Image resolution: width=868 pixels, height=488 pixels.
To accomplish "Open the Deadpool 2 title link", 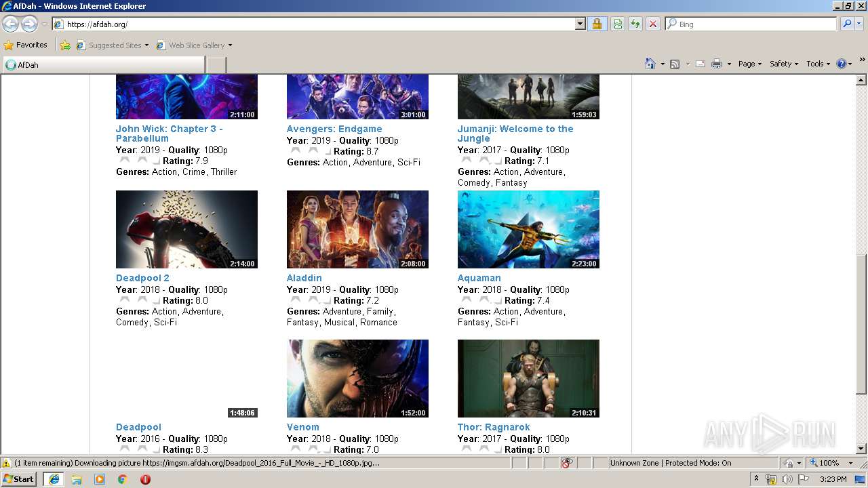I will pyautogui.click(x=142, y=278).
